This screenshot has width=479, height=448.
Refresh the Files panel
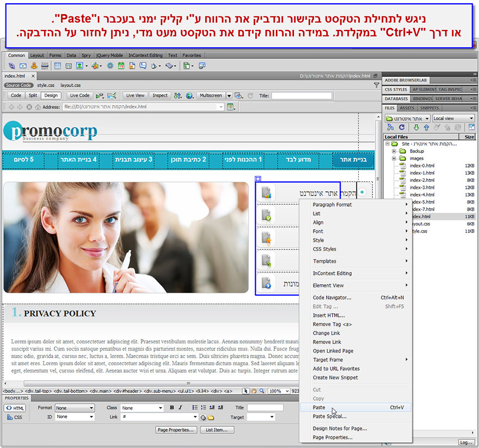point(402,127)
